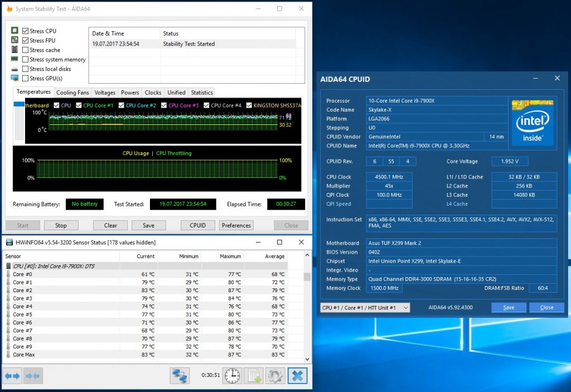571x392 pixels.
Task: Click HWiNFO sensor list scrollbar down arrow
Action: click(307, 359)
